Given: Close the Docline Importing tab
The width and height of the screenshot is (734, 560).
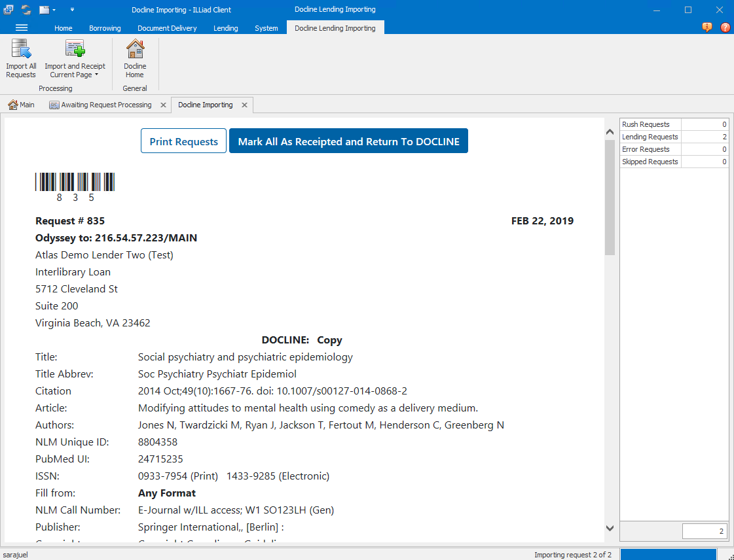Looking at the screenshot, I should click(x=244, y=105).
